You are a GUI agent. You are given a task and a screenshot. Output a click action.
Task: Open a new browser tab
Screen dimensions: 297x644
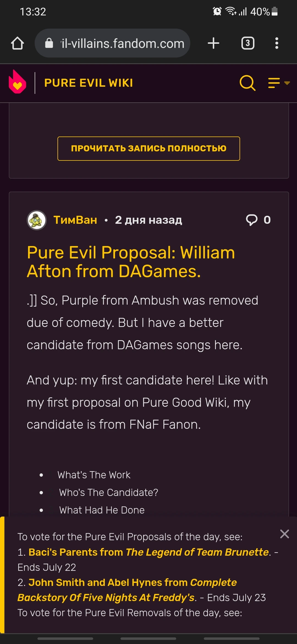point(213,43)
